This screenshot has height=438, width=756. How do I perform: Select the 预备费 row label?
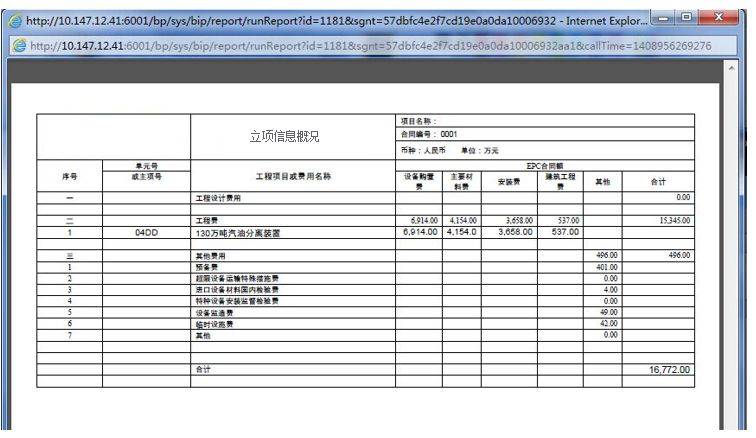coord(207,267)
